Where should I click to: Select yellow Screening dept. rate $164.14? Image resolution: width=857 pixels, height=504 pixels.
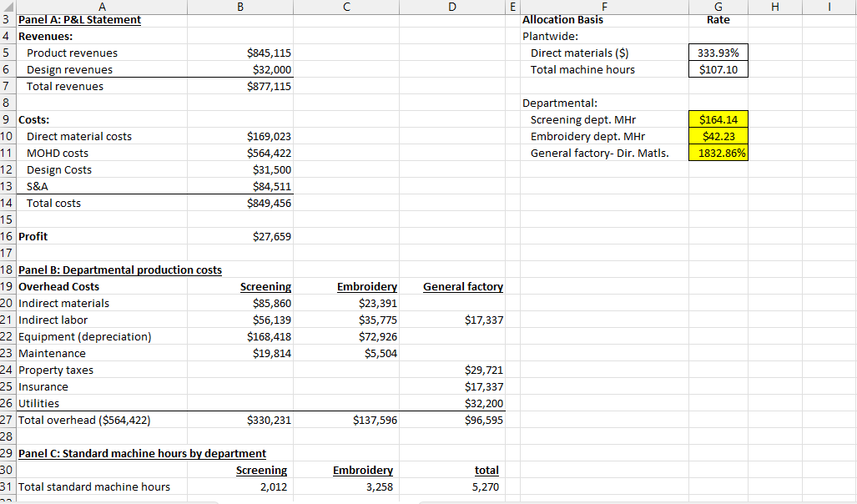coord(718,119)
